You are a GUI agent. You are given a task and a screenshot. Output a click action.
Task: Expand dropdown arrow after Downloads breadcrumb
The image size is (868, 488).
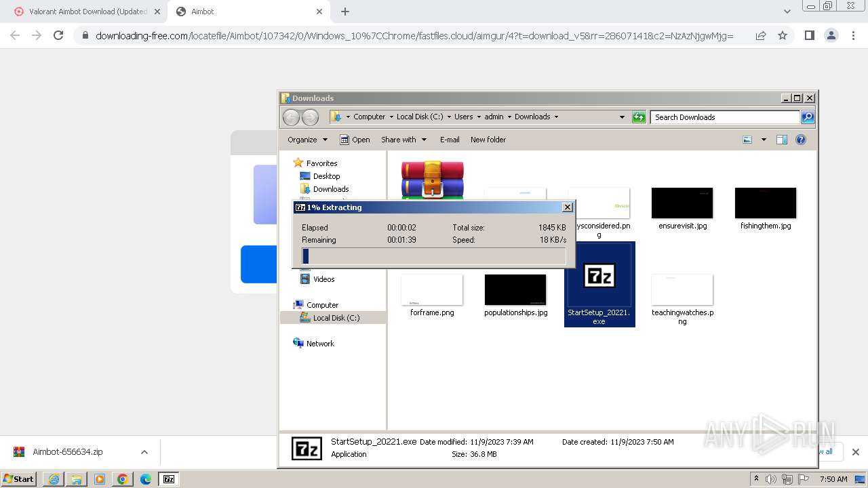[556, 117]
